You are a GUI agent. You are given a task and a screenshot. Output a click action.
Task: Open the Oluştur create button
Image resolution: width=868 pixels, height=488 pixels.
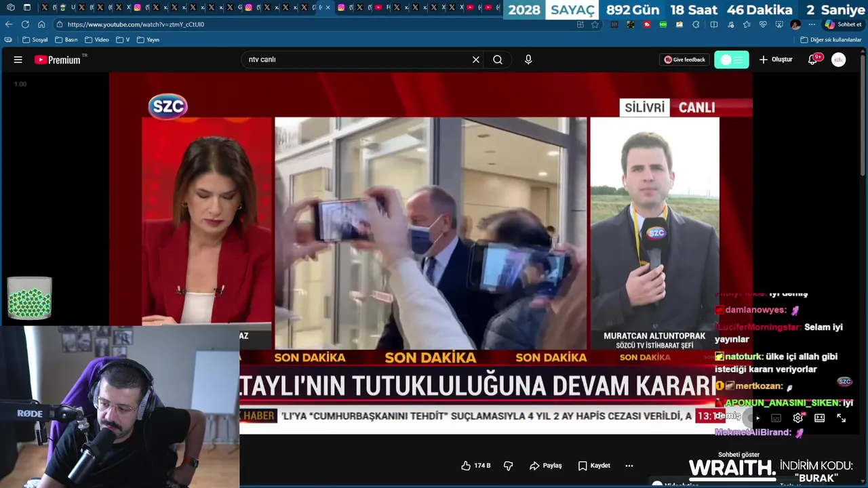pos(776,60)
